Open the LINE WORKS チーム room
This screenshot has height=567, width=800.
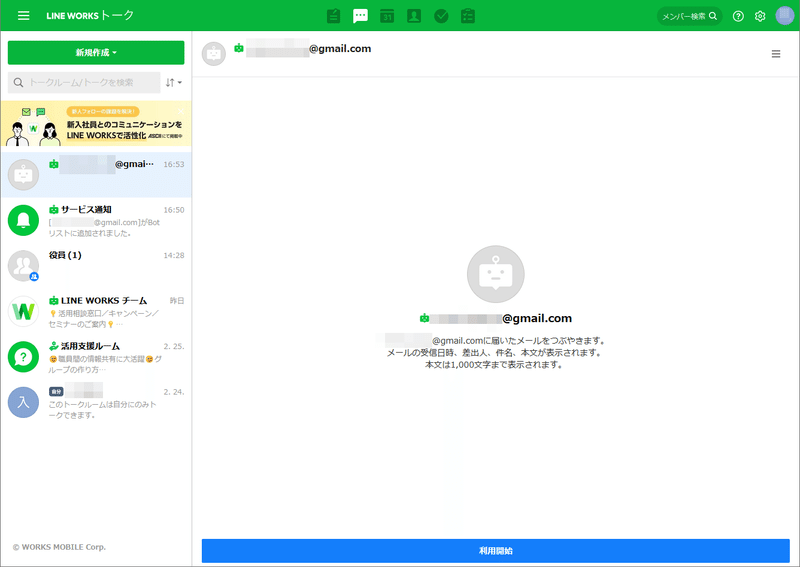tap(96, 311)
